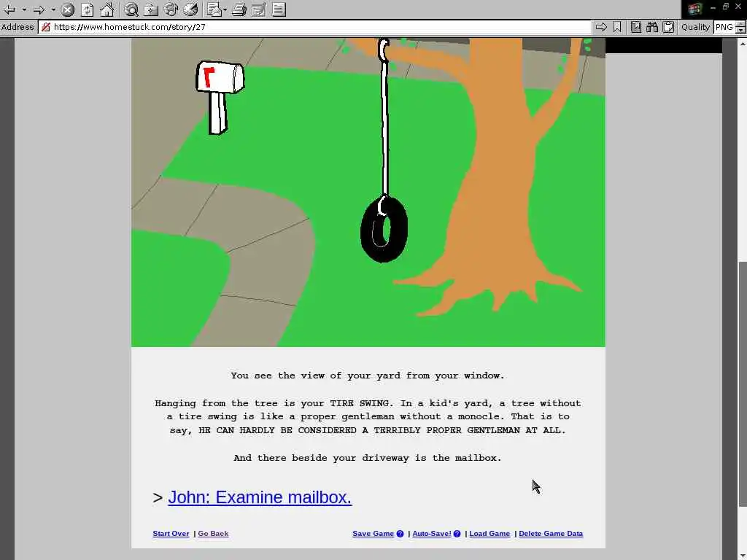Open the Back history dropdown arrow

(24, 9)
